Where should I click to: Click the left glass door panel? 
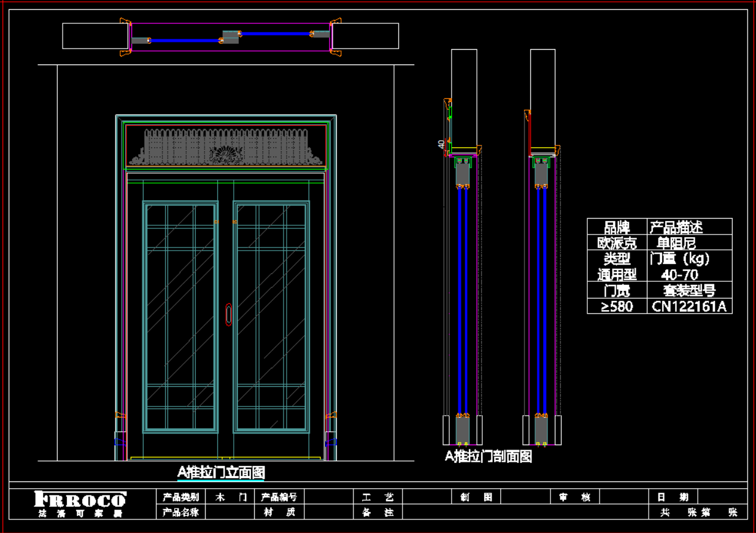tap(180, 316)
